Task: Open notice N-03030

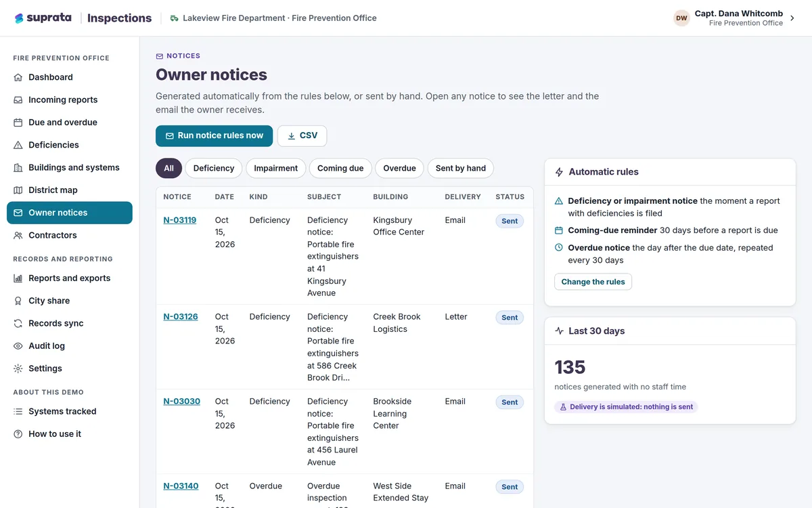Action: (x=182, y=401)
